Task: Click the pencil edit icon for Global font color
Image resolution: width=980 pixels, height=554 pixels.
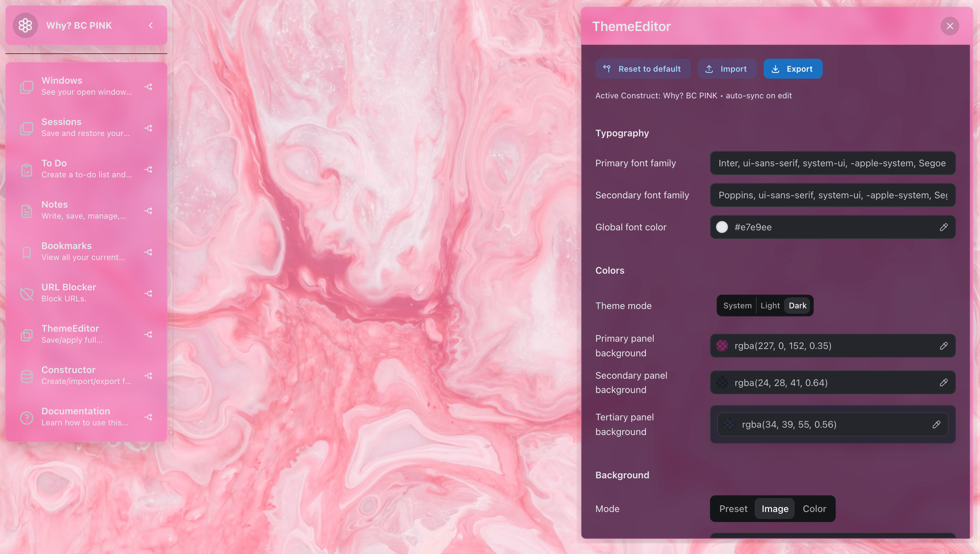Action: [943, 227]
